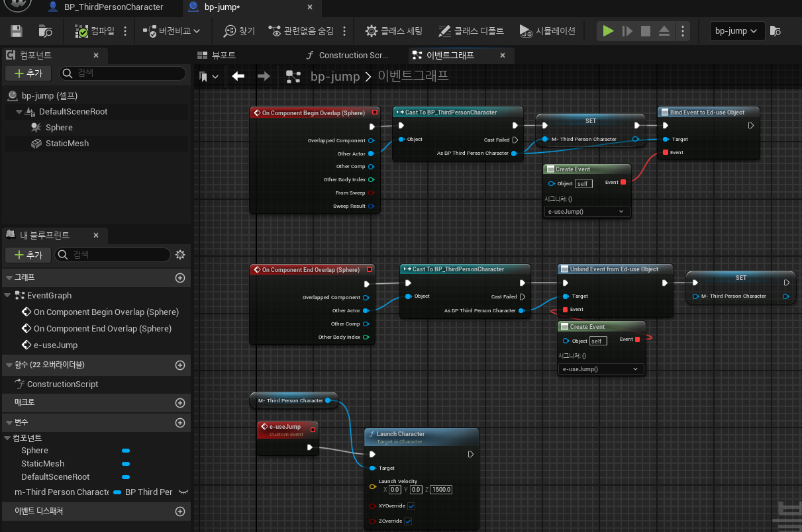Click Launch Velocity Z value field
Image resolution: width=802 pixels, height=532 pixels.
click(x=441, y=490)
